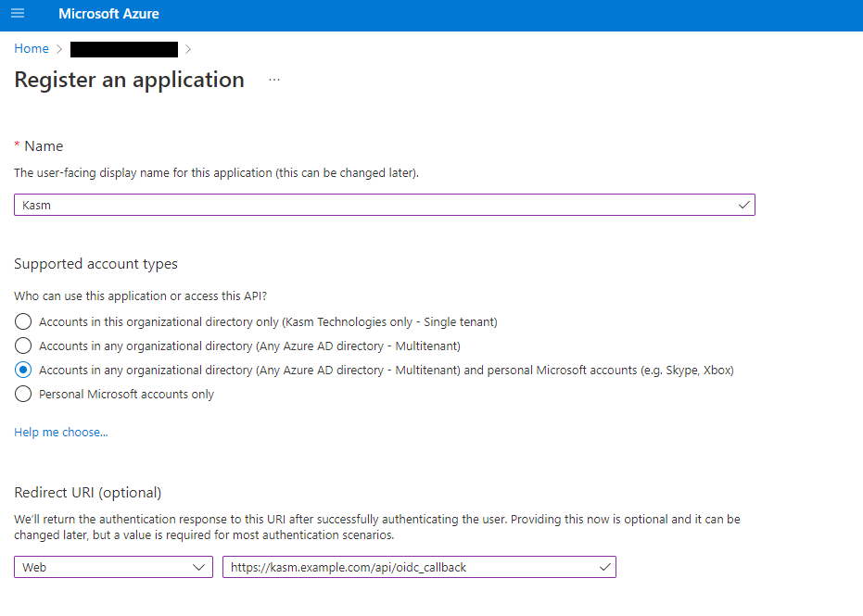Click the Name field containing Kasm

371,205
